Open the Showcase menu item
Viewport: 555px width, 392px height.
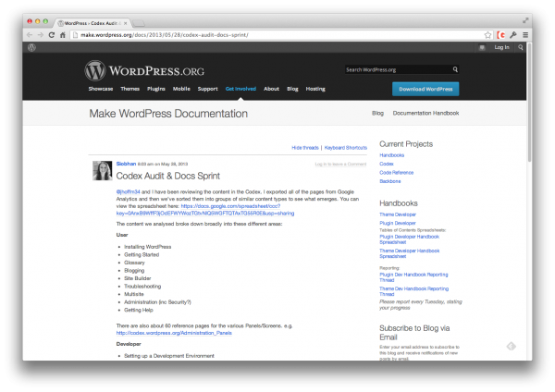coord(101,89)
